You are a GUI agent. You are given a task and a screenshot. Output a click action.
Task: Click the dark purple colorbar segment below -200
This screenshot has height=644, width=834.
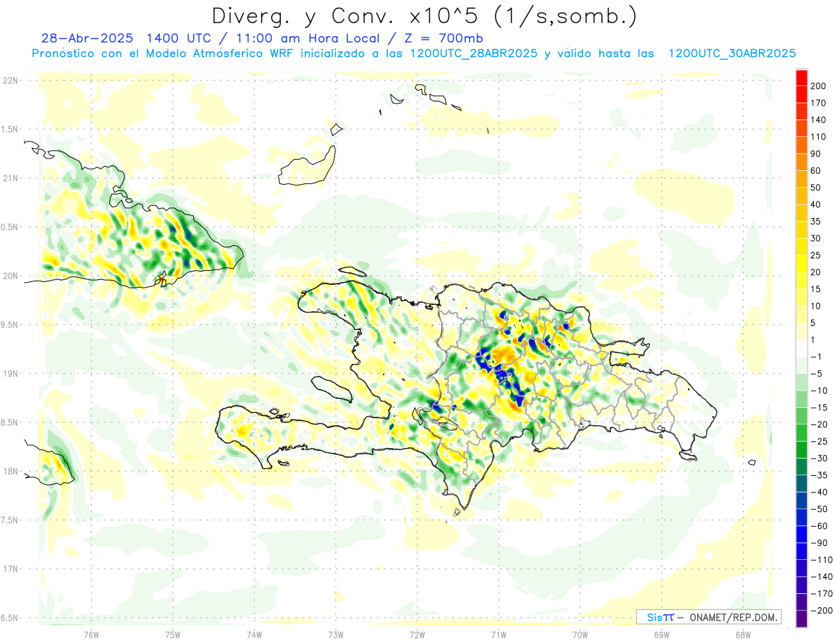801,619
